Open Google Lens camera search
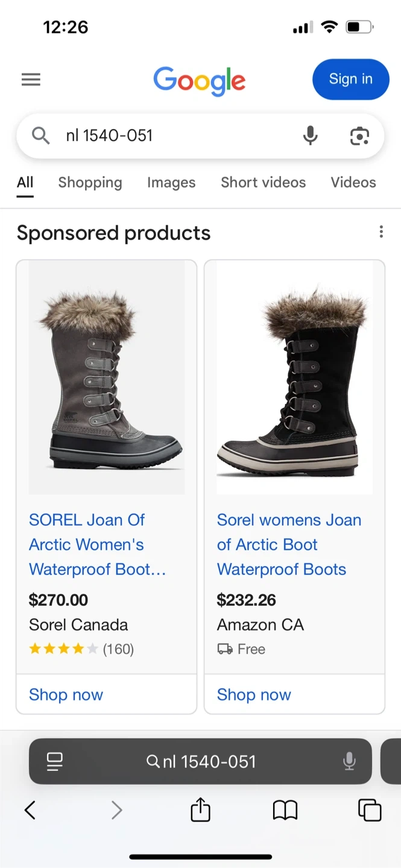This screenshot has width=401, height=868. tap(359, 136)
